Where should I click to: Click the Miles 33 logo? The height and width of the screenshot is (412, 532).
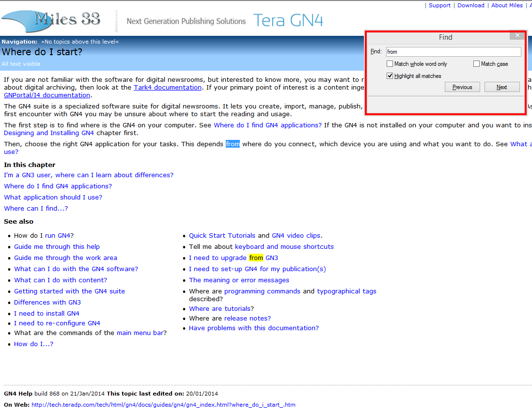[x=51, y=21]
